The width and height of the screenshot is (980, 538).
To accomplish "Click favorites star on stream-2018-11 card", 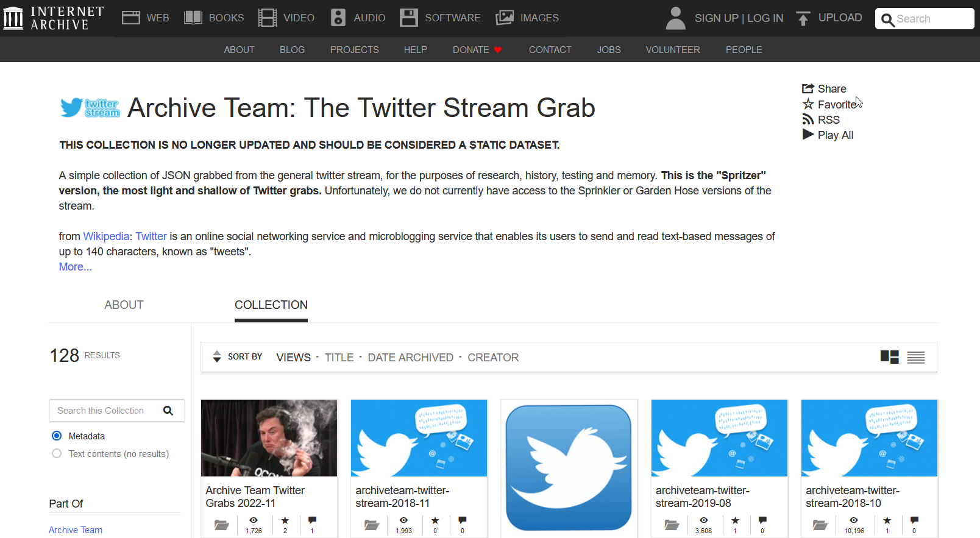I will 435,520.
